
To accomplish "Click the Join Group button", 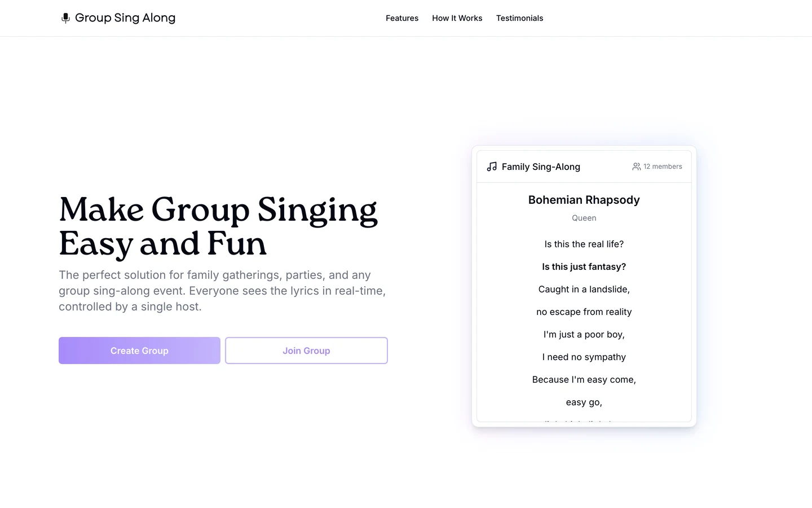I will click(306, 351).
